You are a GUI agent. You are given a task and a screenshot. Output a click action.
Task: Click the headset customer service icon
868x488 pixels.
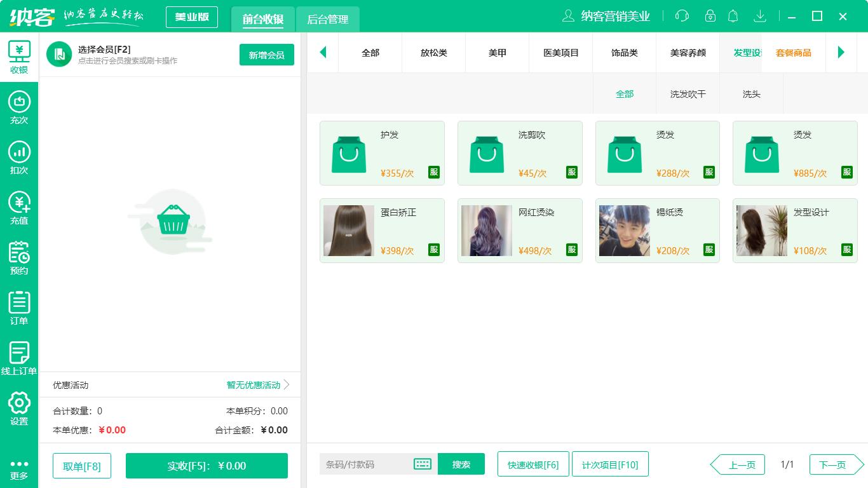click(x=681, y=16)
